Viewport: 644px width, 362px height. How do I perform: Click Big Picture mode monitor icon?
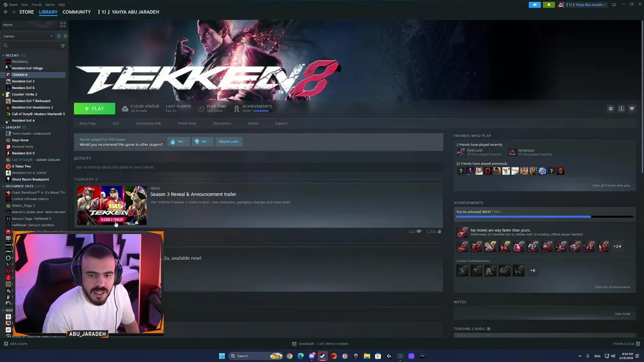[x=614, y=5]
